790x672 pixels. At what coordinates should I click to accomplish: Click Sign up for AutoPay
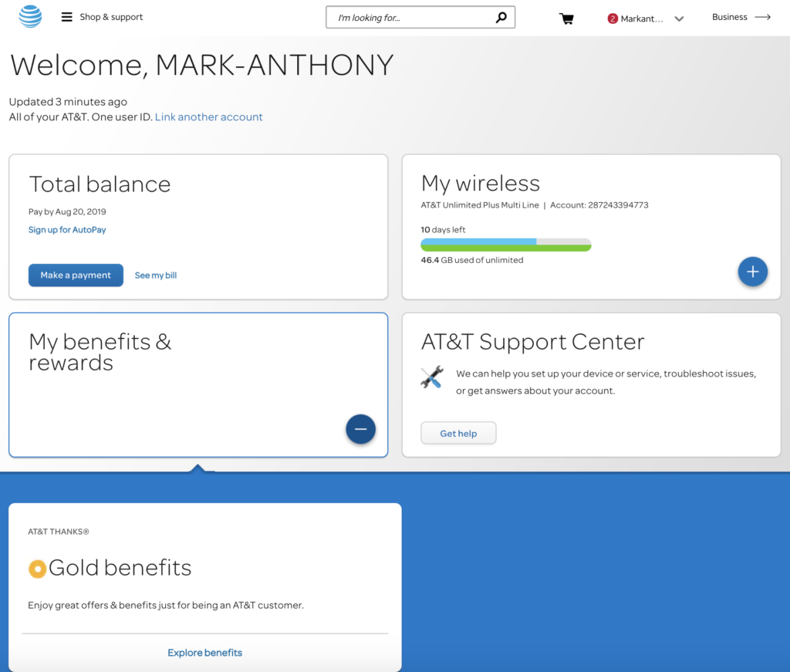[67, 230]
